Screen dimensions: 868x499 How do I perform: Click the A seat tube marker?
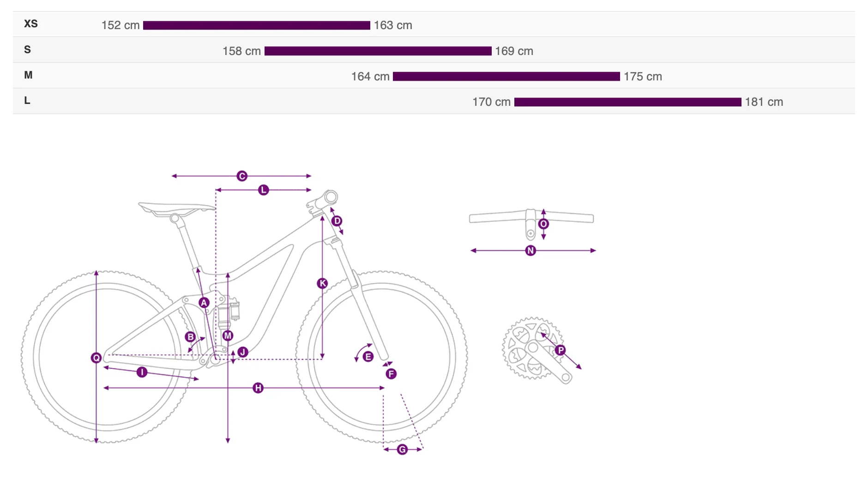point(204,303)
